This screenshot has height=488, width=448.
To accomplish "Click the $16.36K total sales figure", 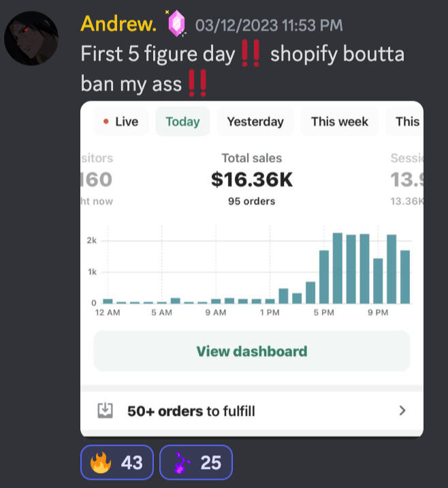I will (x=252, y=180).
